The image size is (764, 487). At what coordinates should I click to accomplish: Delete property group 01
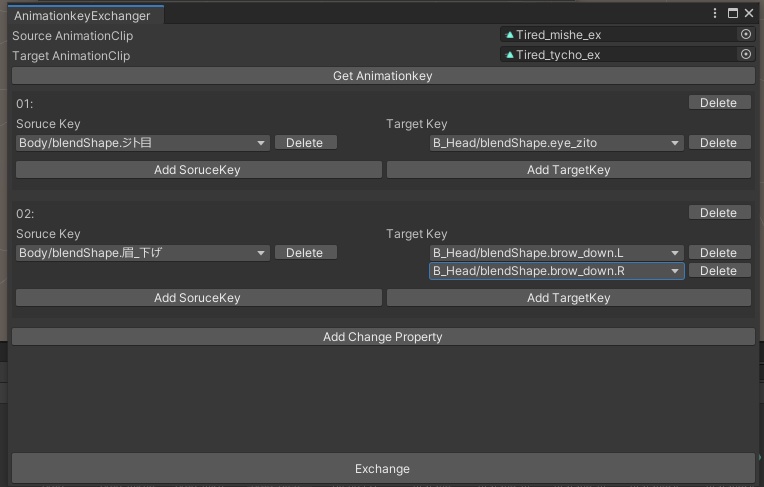[x=719, y=102]
